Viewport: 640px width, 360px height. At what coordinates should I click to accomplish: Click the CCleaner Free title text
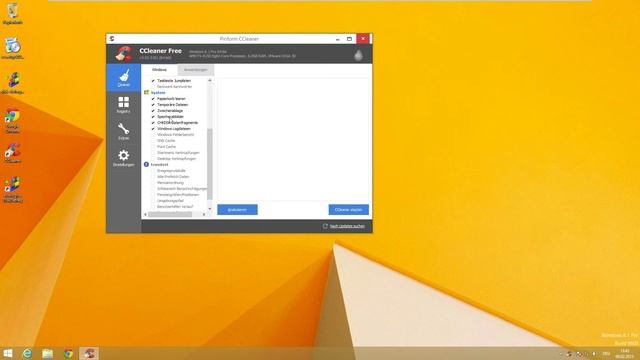[x=160, y=51]
